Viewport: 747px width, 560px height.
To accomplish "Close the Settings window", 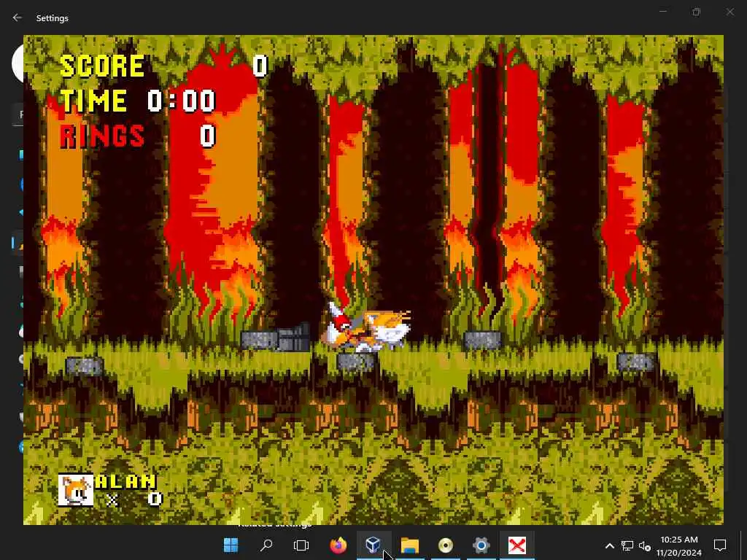I will (730, 12).
